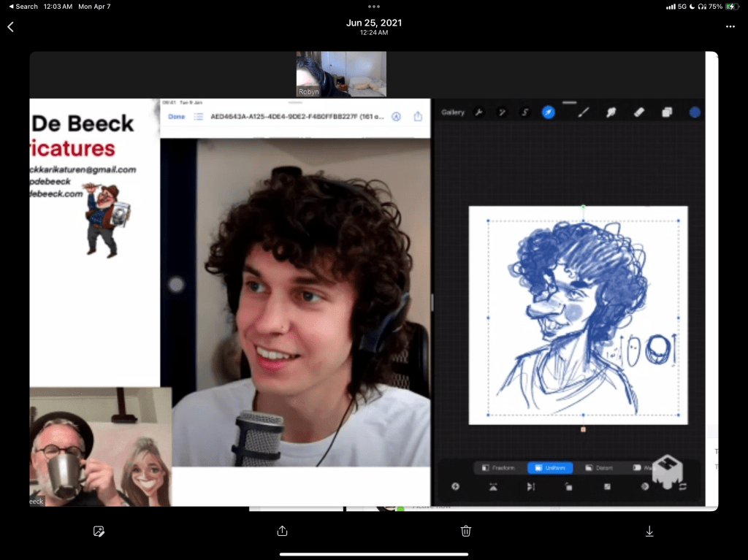Go back with the top-left chevron

pyautogui.click(x=11, y=27)
